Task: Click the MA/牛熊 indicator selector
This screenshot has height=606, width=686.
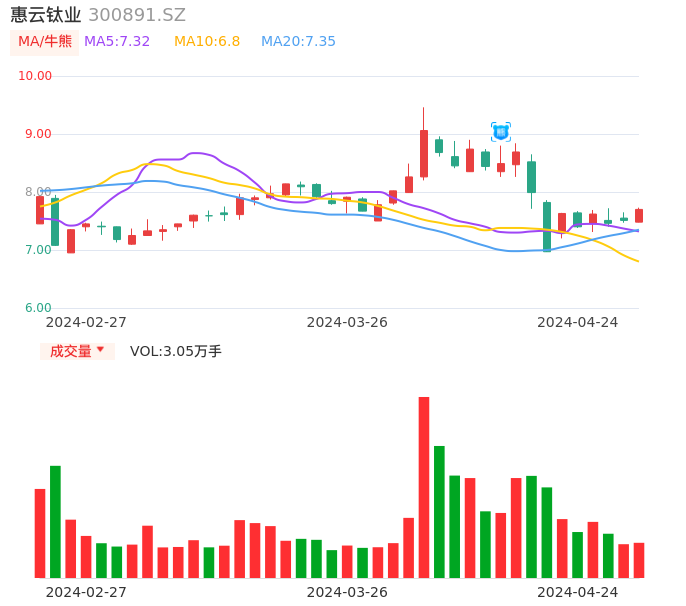Action: coord(45,41)
